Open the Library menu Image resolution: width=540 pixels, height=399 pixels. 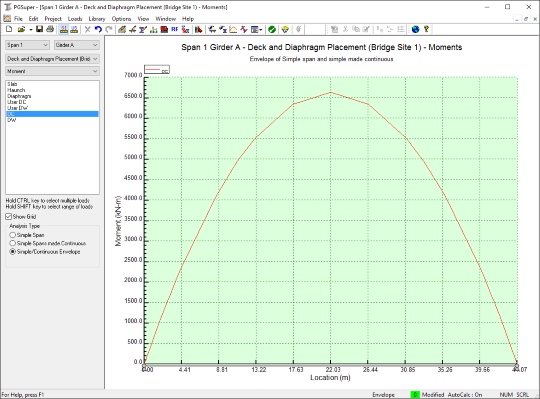(x=97, y=19)
